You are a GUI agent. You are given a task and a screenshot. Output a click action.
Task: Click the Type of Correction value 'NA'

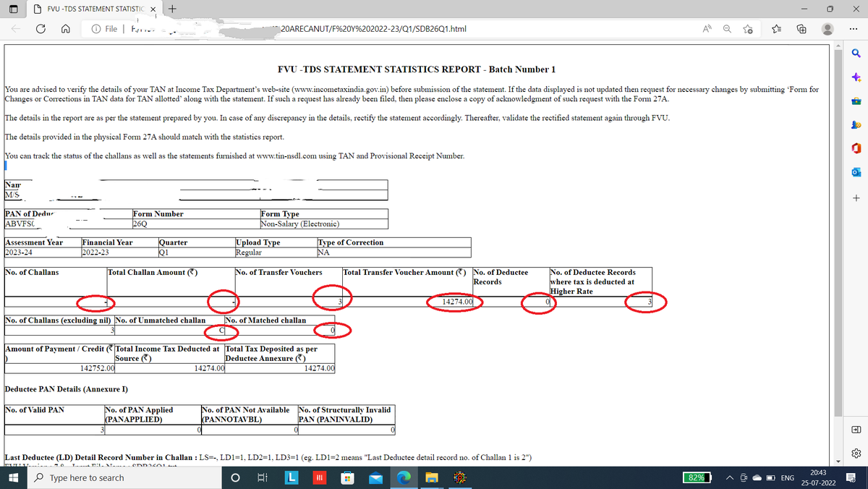point(323,252)
